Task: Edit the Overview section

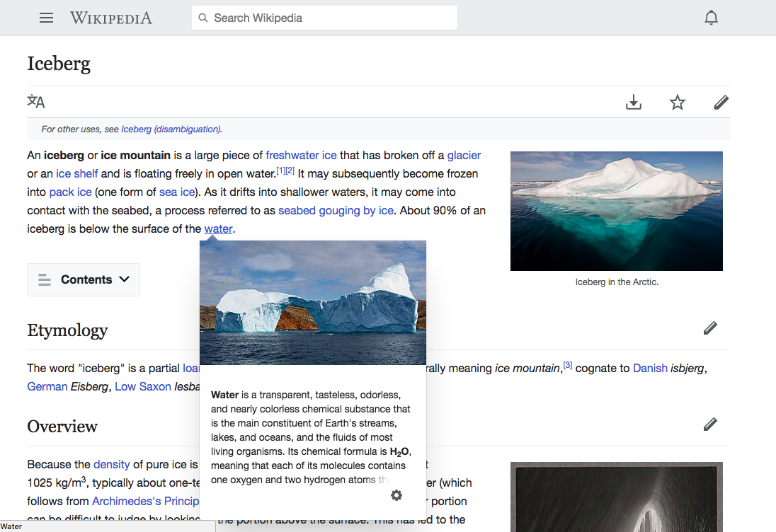Action: coord(710,424)
